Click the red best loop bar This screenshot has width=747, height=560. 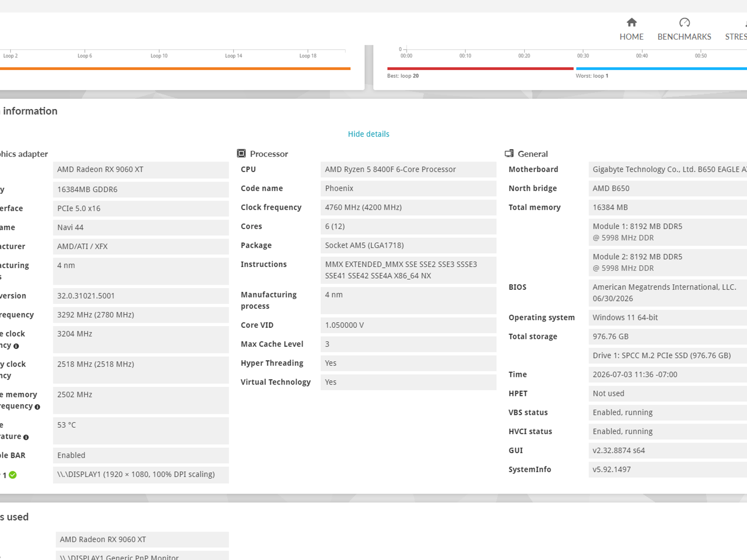[480, 69]
